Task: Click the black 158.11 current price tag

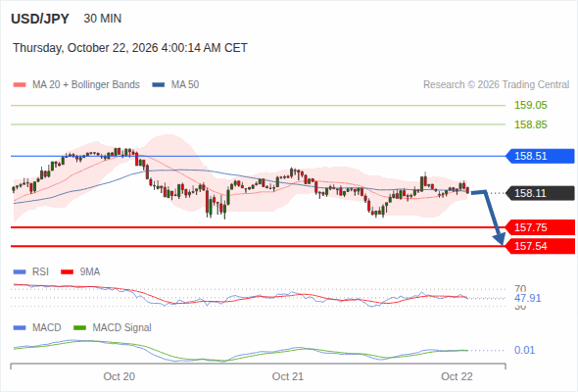Action: [541, 193]
